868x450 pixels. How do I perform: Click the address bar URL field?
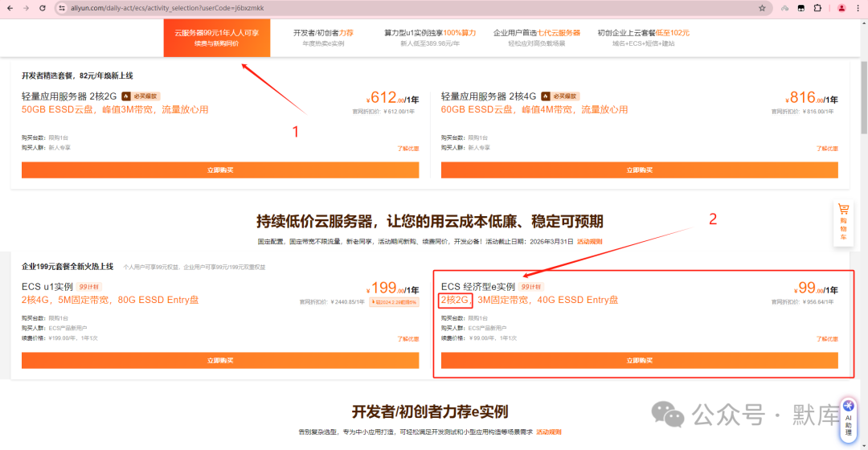[x=410, y=8]
